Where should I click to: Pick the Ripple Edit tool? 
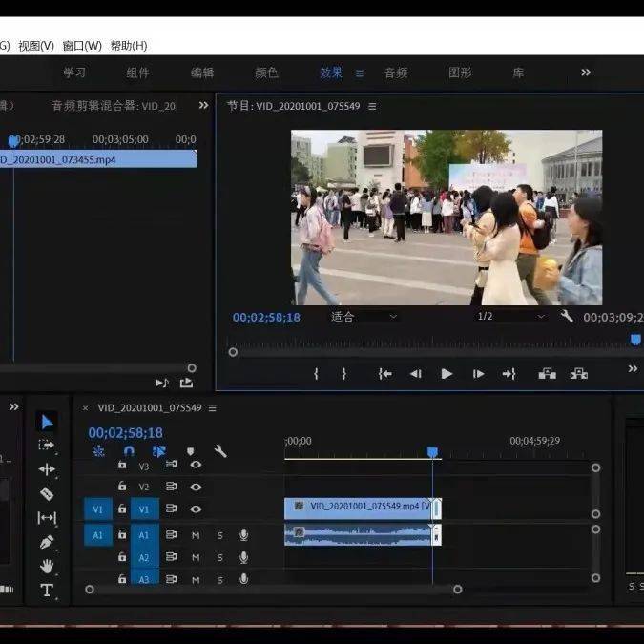tap(47, 469)
